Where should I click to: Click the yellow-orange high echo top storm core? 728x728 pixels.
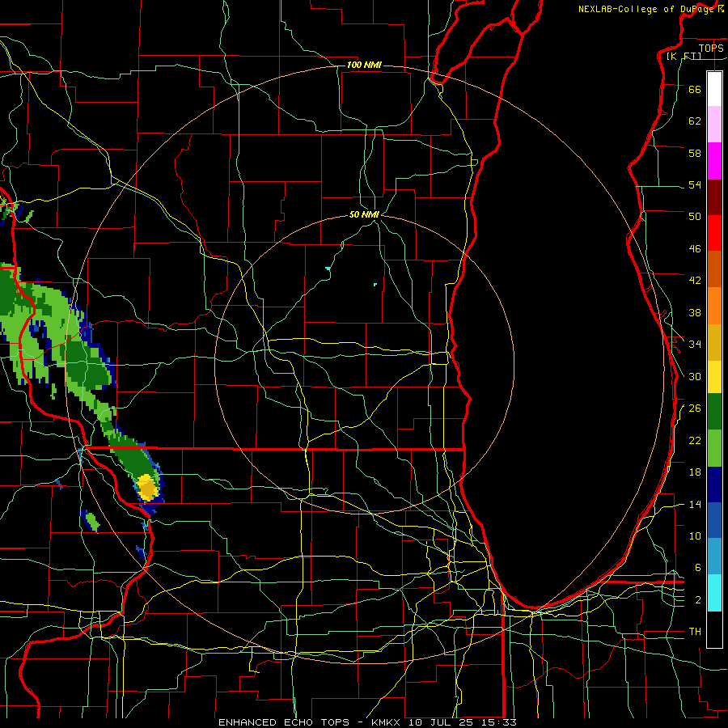click(148, 488)
